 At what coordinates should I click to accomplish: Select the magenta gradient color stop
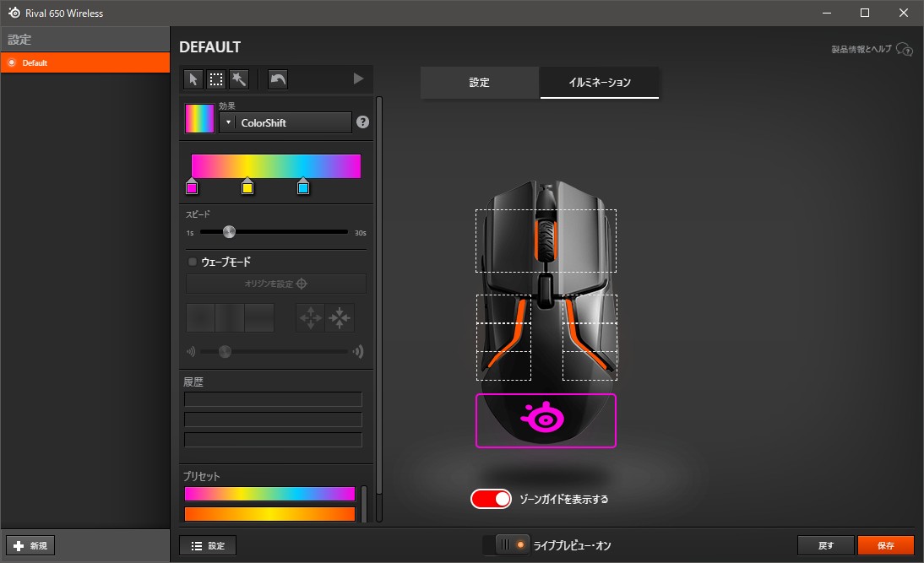point(192,186)
